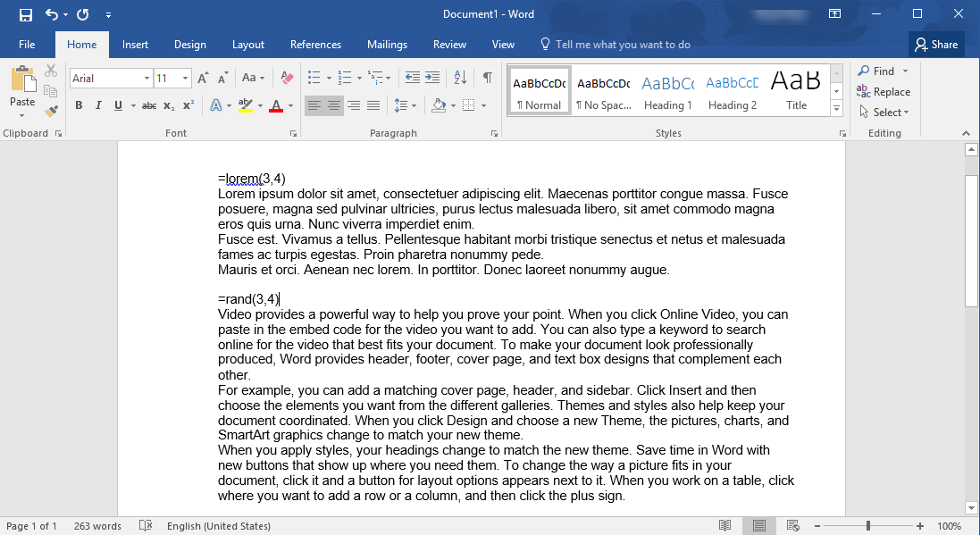
Task: Switch to the References tab
Action: click(x=315, y=45)
